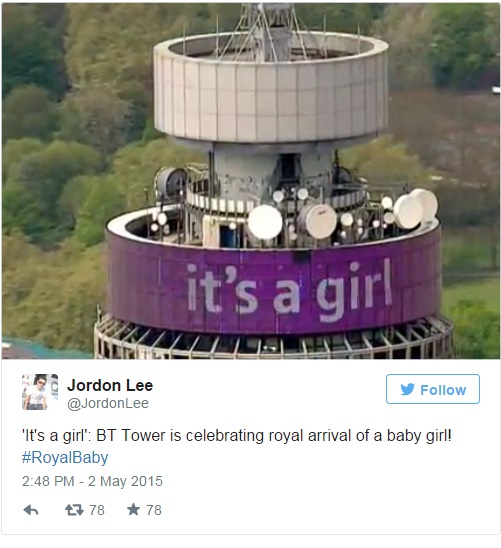This screenshot has height=548, width=501.
Task: Click the large white dish at center of tower
Action: [x=265, y=222]
